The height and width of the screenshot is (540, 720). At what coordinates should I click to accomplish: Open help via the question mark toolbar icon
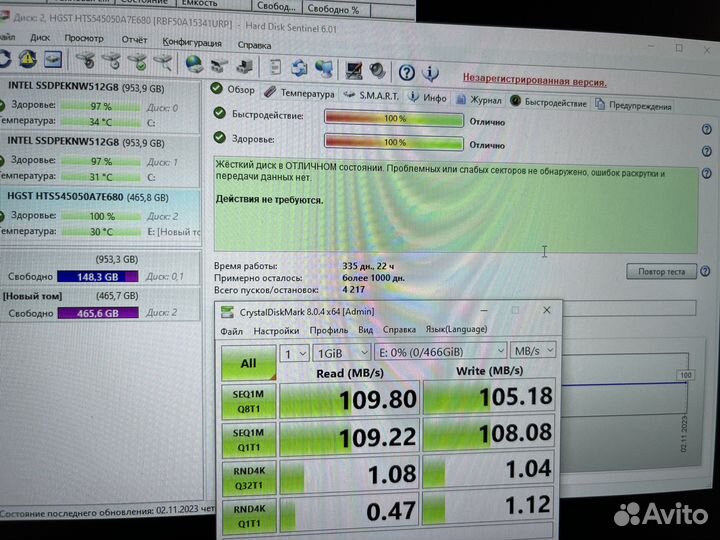click(x=407, y=73)
